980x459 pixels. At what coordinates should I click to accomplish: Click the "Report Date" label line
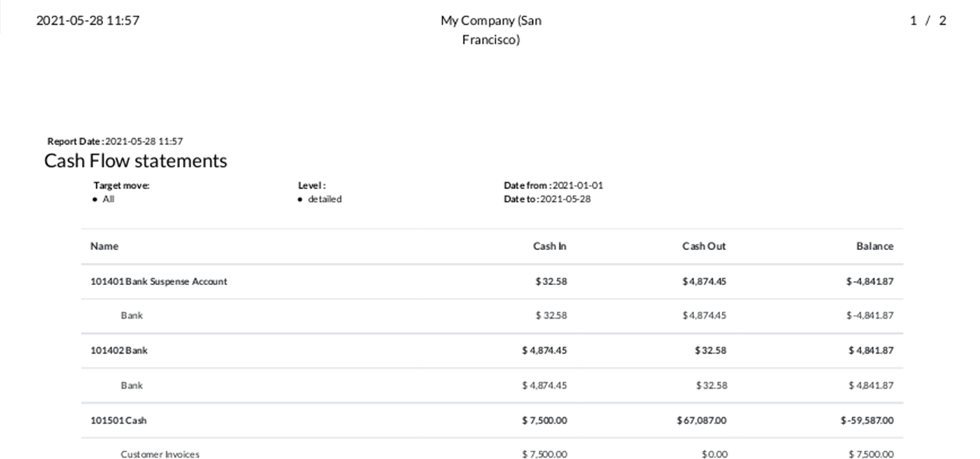(x=115, y=141)
